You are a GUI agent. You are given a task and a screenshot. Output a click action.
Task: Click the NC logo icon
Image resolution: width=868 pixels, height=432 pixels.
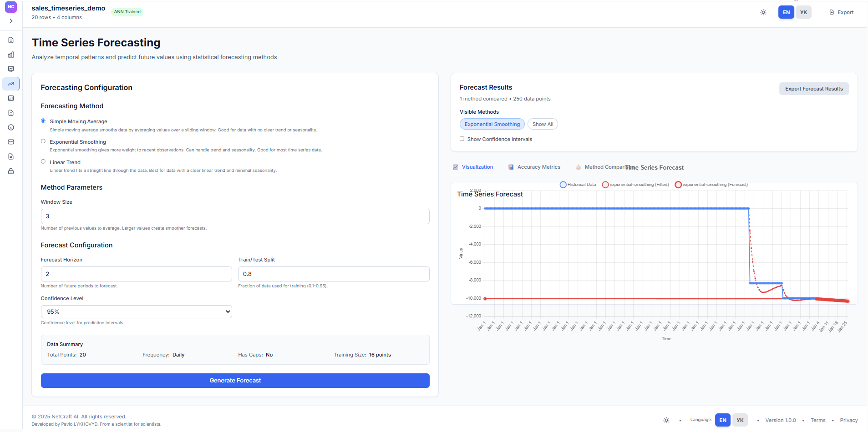tap(11, 7)
